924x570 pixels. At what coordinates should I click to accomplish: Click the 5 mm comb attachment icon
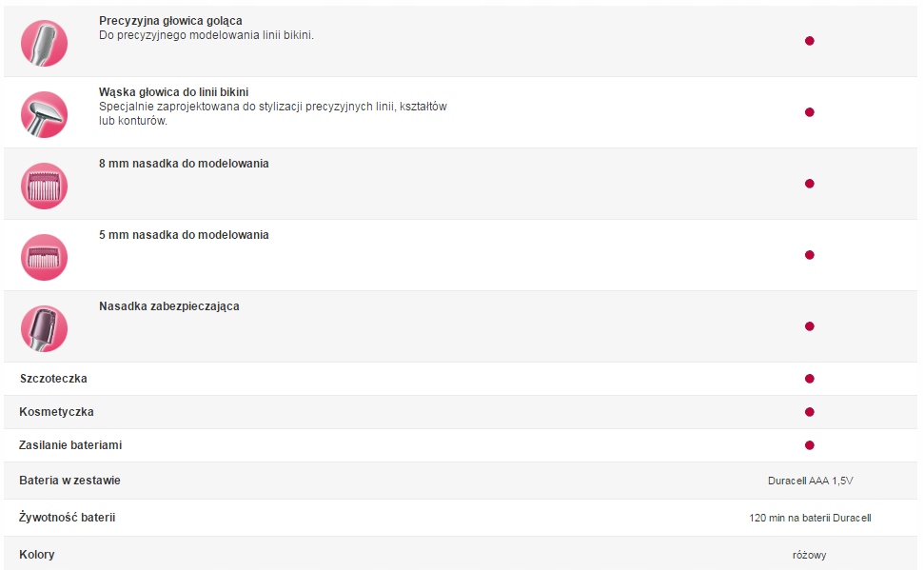44,257
